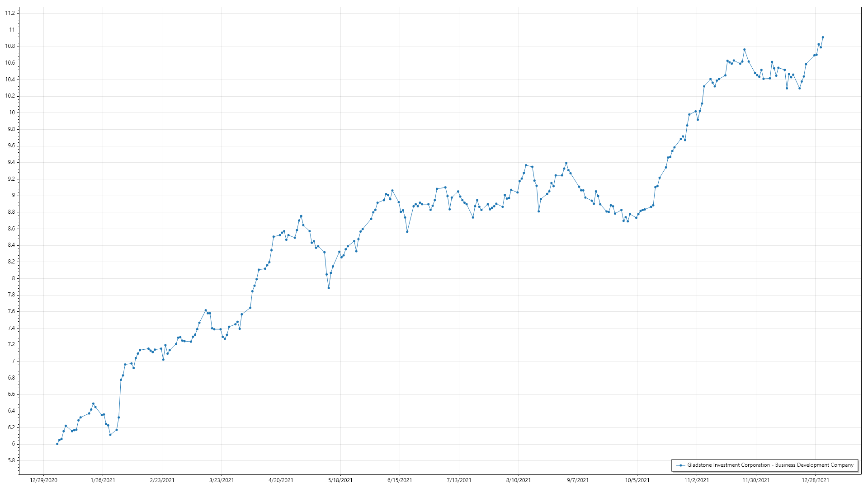868x488 pixels.
Task: Click the 9/7/2021 x-axis date label
Action: (578, 480)
